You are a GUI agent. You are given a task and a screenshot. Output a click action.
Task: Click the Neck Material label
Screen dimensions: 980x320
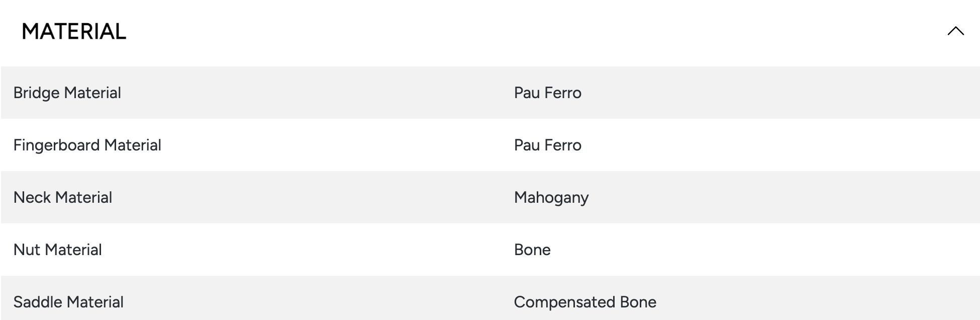click(62, 198)
